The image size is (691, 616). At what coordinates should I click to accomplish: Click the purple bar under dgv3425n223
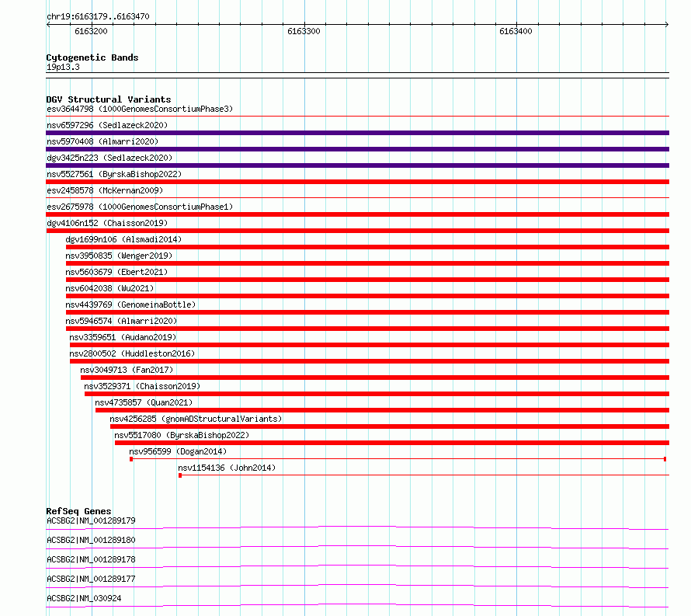[x=357, y=165]
